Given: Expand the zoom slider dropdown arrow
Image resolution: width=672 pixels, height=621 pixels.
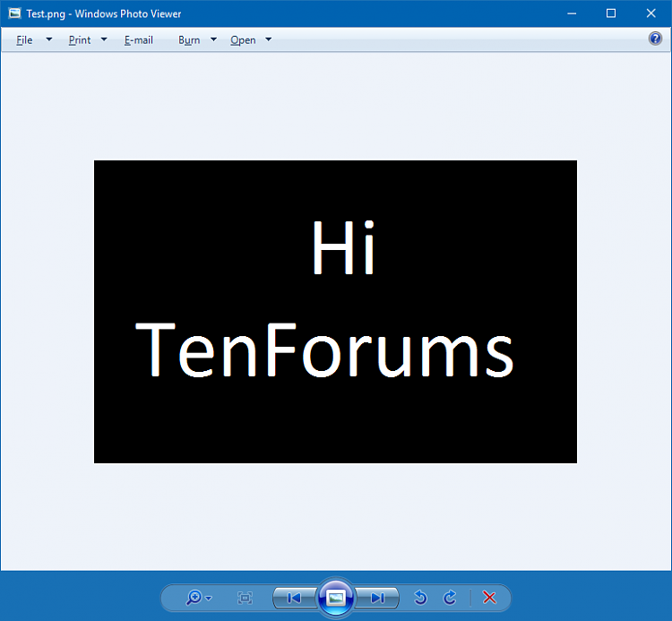Looking at the screenshot, I should pyautogui.click(x=209, y=599).
